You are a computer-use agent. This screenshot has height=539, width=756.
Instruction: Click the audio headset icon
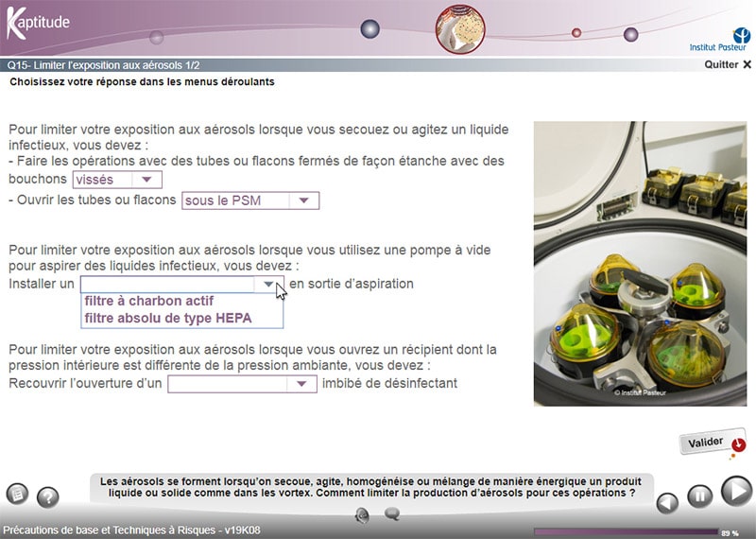(x=362, y=514)
